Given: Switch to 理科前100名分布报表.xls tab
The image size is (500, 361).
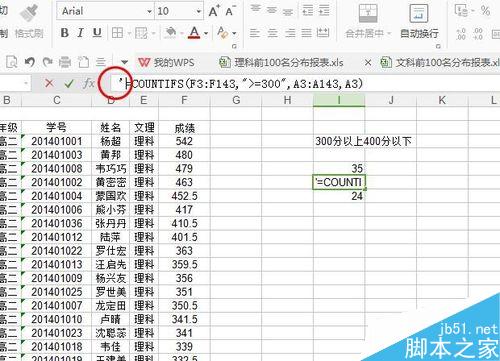Looking at the screenshot, I should tap(282, 62).
